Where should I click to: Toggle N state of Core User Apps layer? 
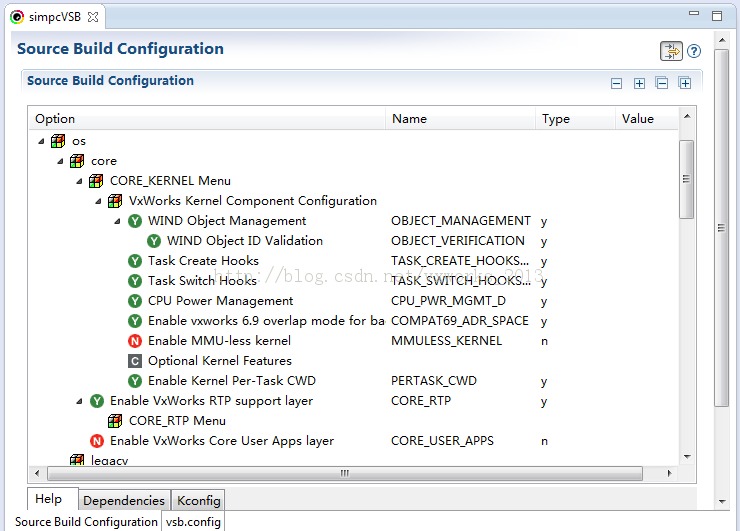(97, 441)
